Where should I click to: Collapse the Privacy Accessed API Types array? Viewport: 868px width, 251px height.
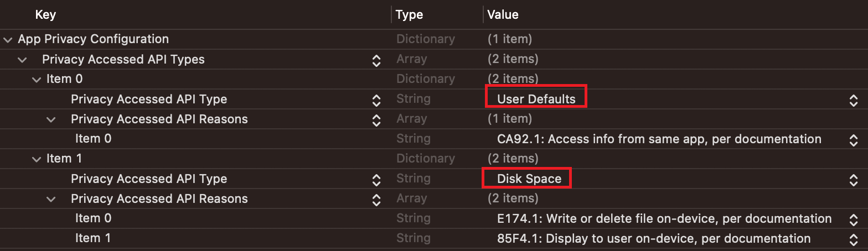tap(22, 60)
